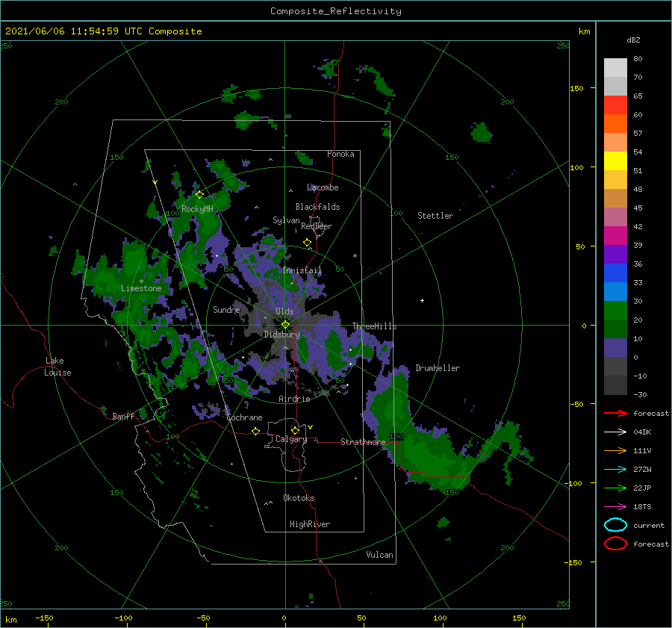Click the Strathmore city label

click(363, 442)
